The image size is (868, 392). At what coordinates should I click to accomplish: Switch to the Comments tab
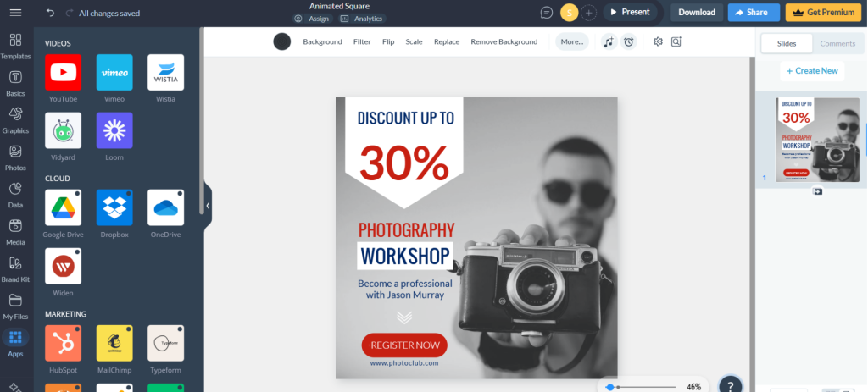point(837,43)
